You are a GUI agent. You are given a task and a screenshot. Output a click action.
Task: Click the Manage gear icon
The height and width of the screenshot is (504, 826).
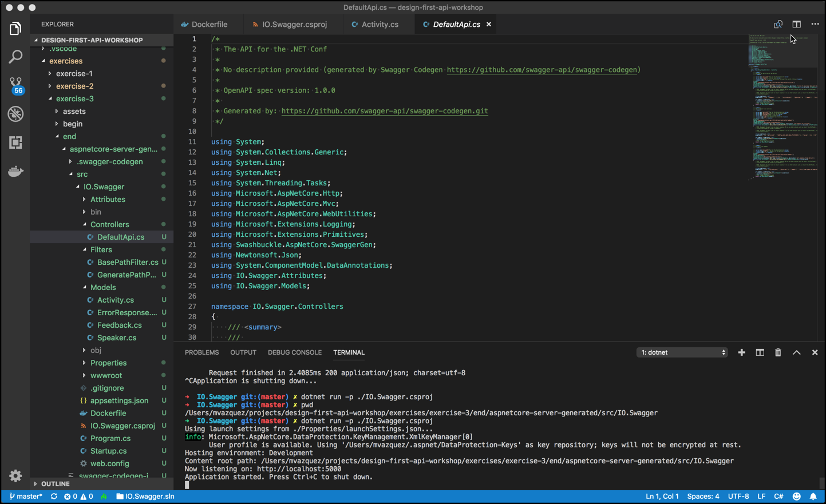coord(15,475)
